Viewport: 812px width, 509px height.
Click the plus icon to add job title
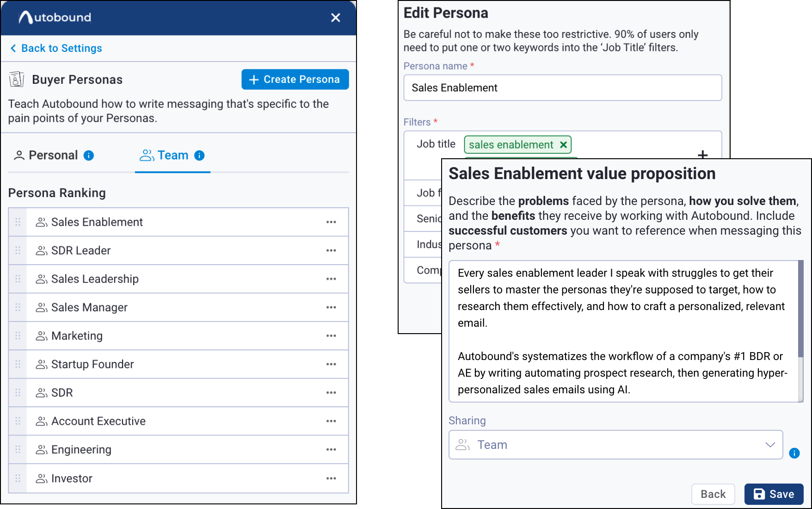coord(702,154)
